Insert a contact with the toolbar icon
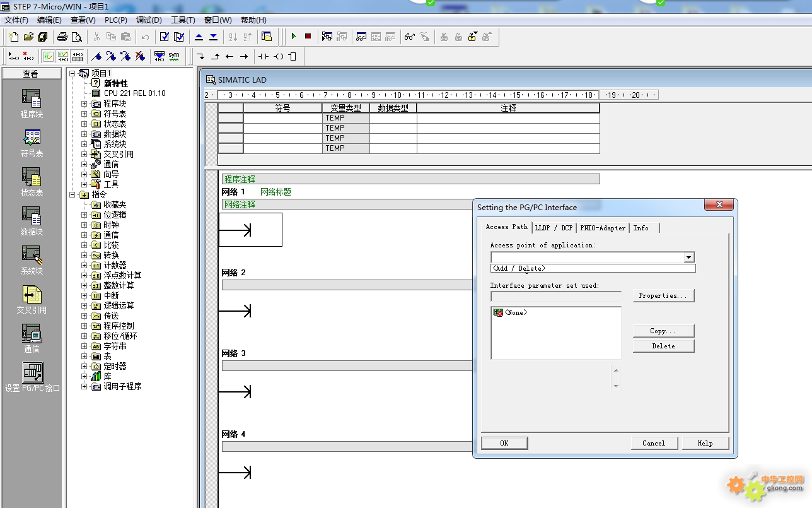Viewport: 812px width, 508px height. click(264, 56)
